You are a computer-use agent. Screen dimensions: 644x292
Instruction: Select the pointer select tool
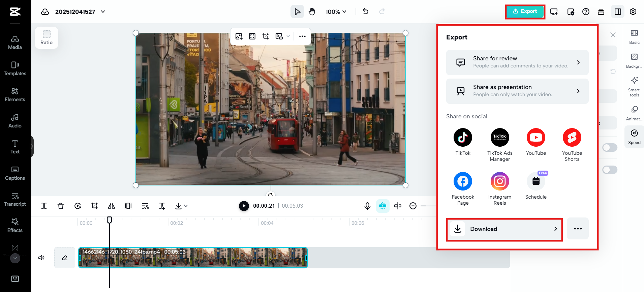(x=297, y=12)
